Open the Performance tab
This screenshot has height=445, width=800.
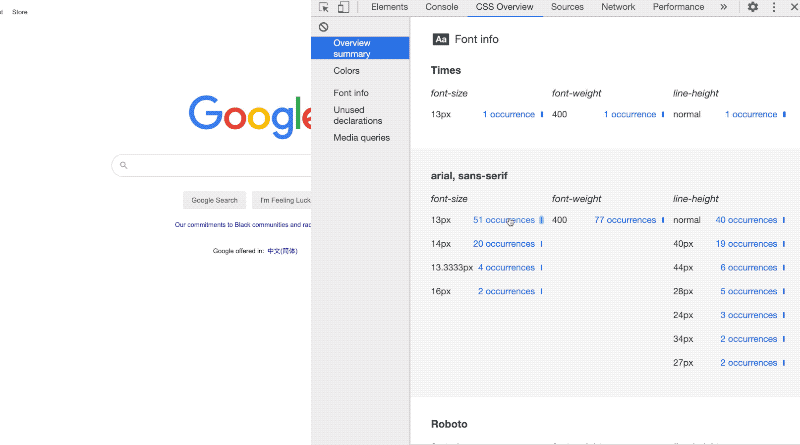[x=678, y=7]
